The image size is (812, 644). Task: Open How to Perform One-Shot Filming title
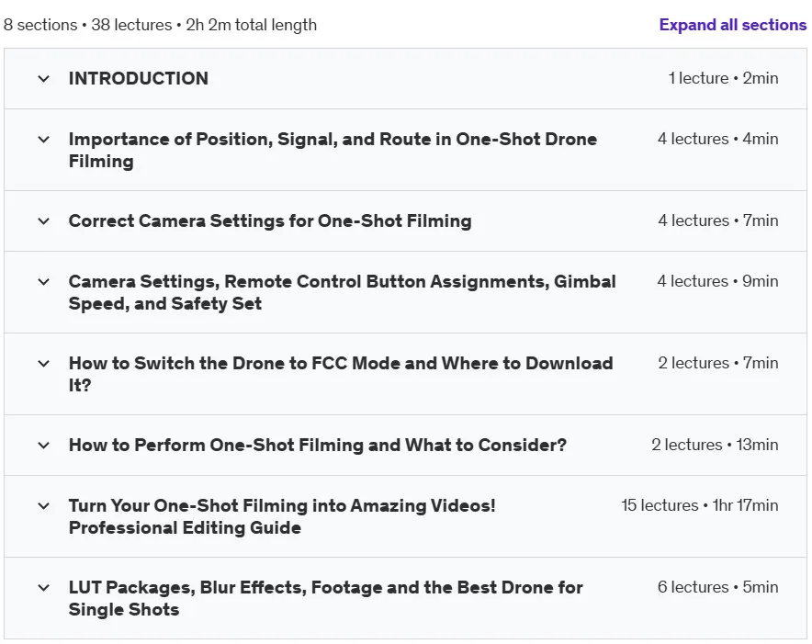(x=318, y=445)
